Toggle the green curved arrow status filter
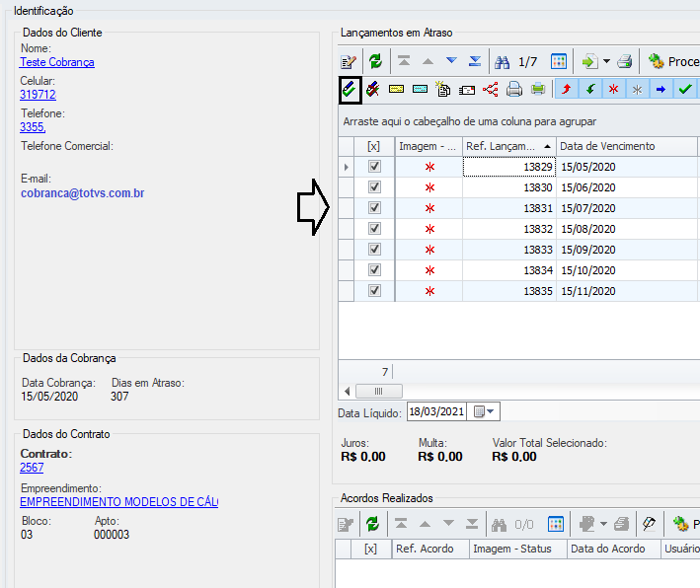This screenshot has height=588, width=700. point(590,90)
